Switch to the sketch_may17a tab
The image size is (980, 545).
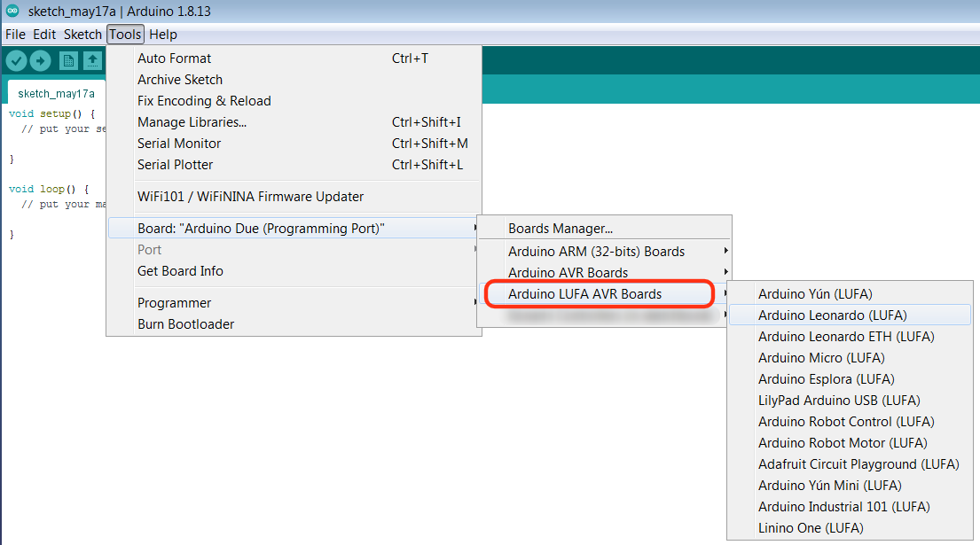coord(56,93)
